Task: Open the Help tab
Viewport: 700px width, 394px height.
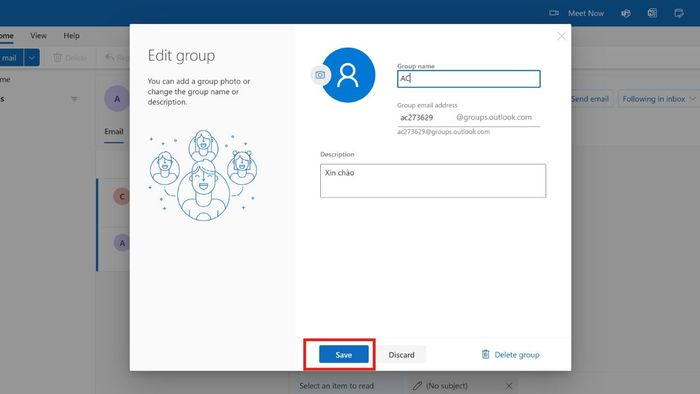Action: click(71, 35)
